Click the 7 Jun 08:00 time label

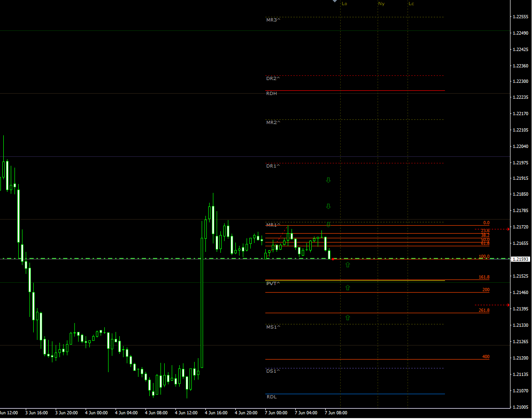coord(336,413)
